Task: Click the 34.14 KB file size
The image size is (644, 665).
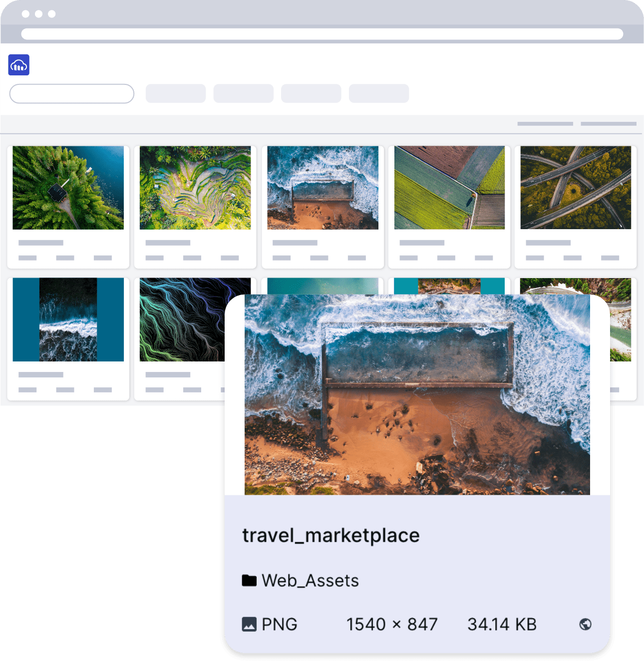Action: click(x=502, y=624)
